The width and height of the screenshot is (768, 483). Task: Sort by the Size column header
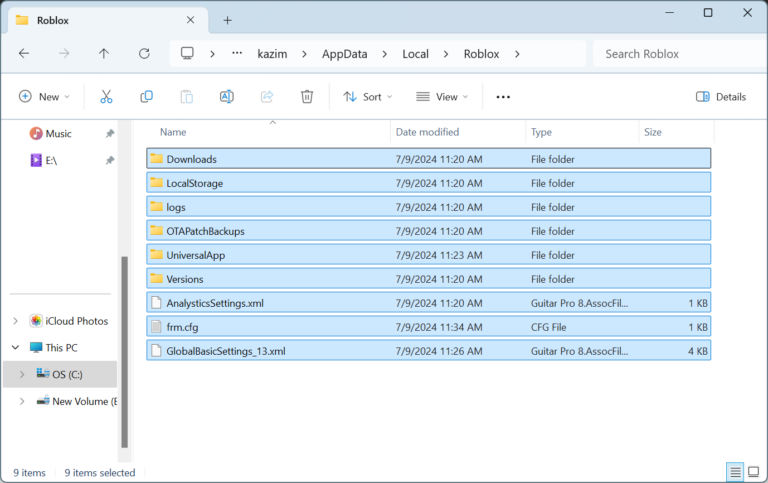click(x=676, y=132)
